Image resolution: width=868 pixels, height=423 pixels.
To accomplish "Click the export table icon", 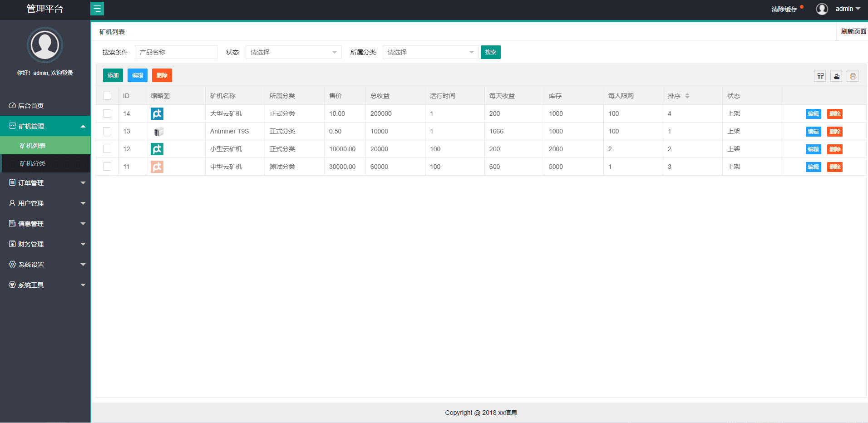I will [836, 76].
